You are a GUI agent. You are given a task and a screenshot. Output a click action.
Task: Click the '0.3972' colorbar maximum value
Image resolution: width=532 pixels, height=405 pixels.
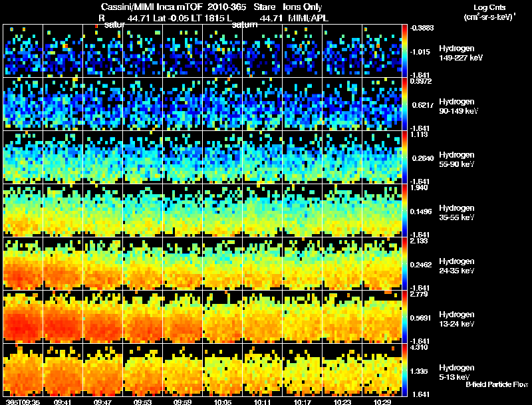pos(421,81)
